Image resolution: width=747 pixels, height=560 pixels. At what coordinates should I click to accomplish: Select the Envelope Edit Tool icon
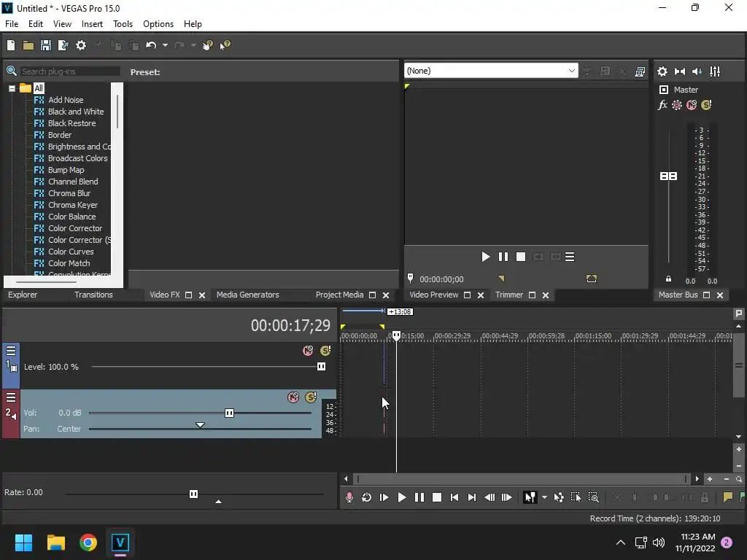(x=559, y=497)
